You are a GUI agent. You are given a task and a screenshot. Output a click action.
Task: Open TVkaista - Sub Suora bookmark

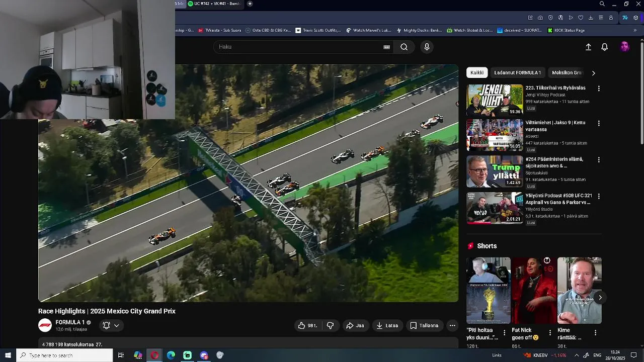(219, 30)
